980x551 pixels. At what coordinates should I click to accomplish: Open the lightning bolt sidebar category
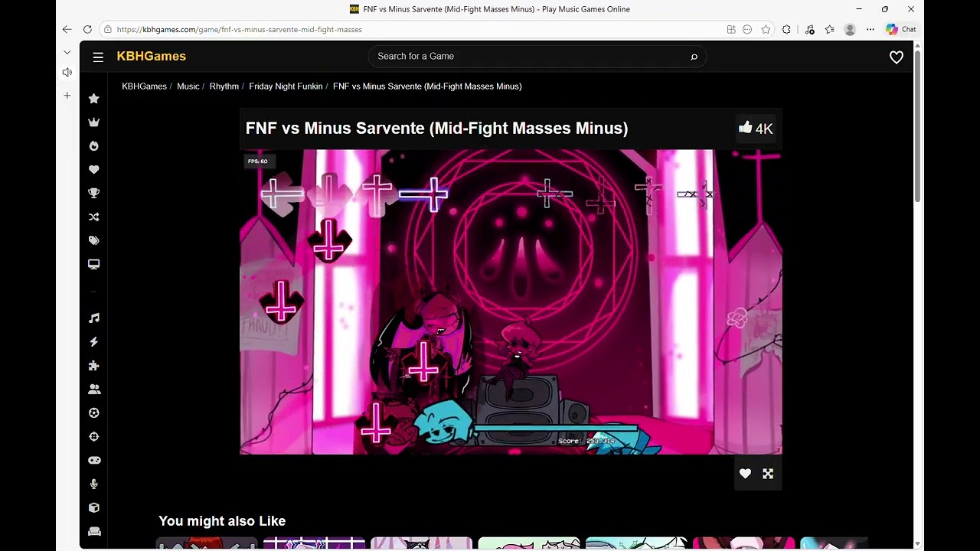tap(94, 342)
